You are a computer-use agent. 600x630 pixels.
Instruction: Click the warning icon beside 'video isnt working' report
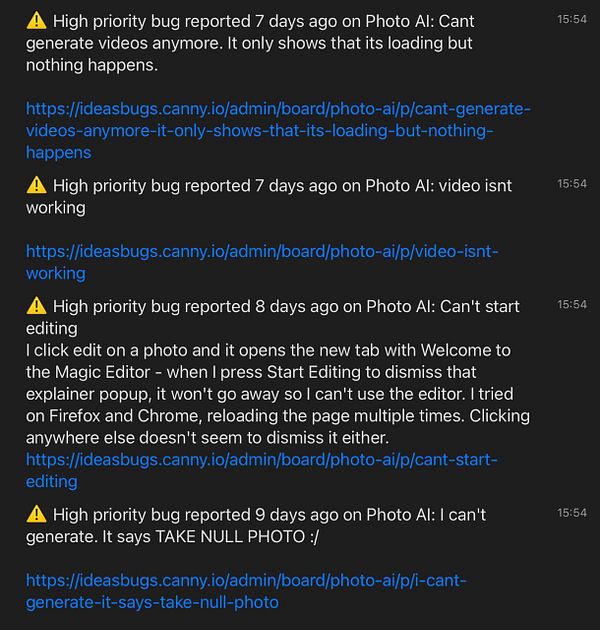coord(36,185)
